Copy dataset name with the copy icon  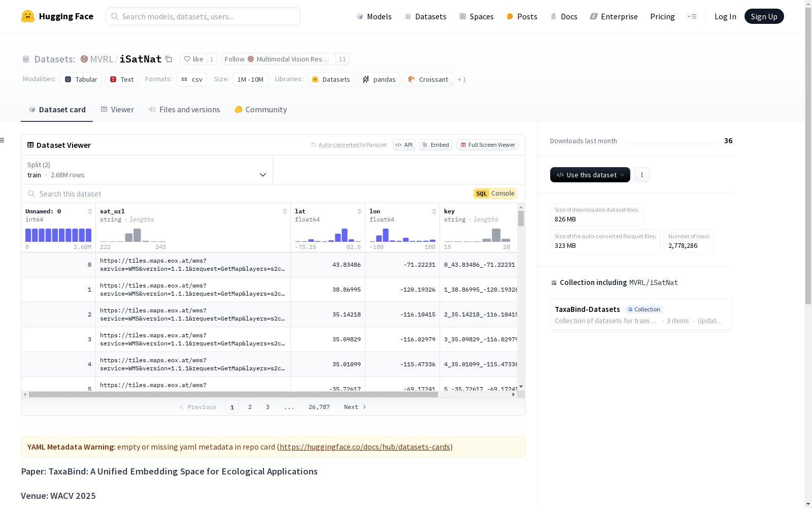(169, 59)
